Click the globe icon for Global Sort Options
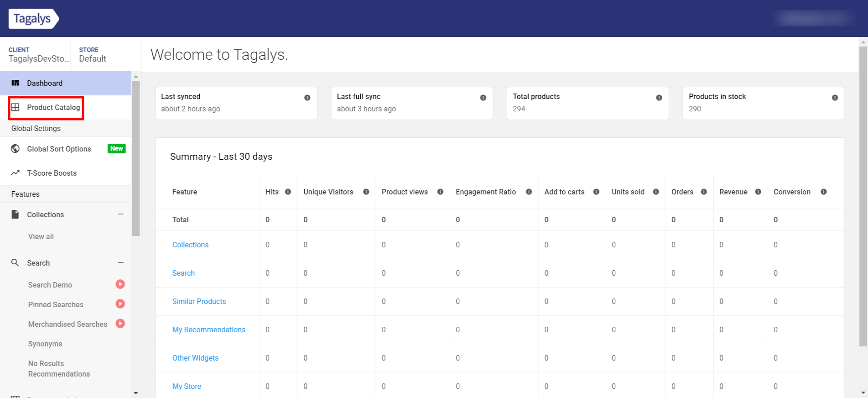 coord(15,149)
